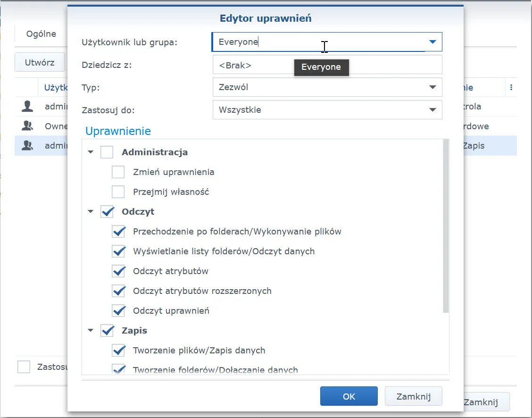Expand the user or group dropdown arrow

click(x=432, y=42)
